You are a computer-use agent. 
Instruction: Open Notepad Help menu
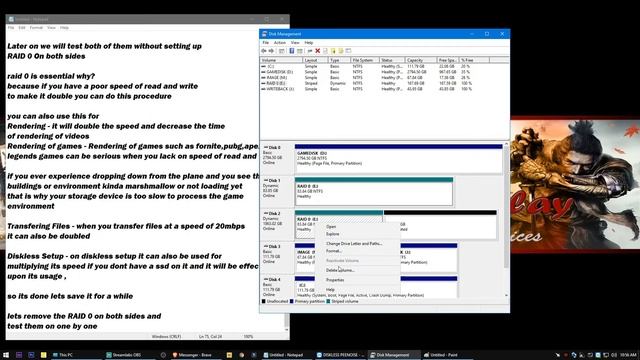point(64,28)
